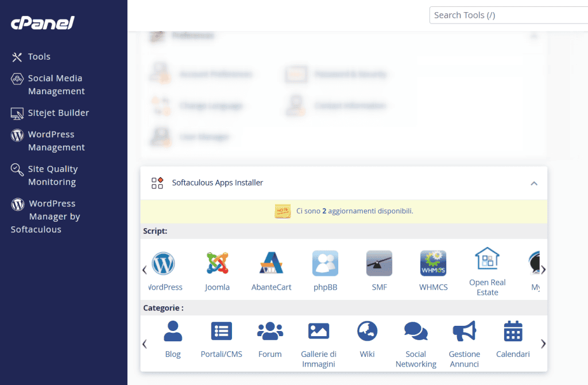Open the Open Real Estate icon
The image size is (588, 385).
(x=487, y=260)
